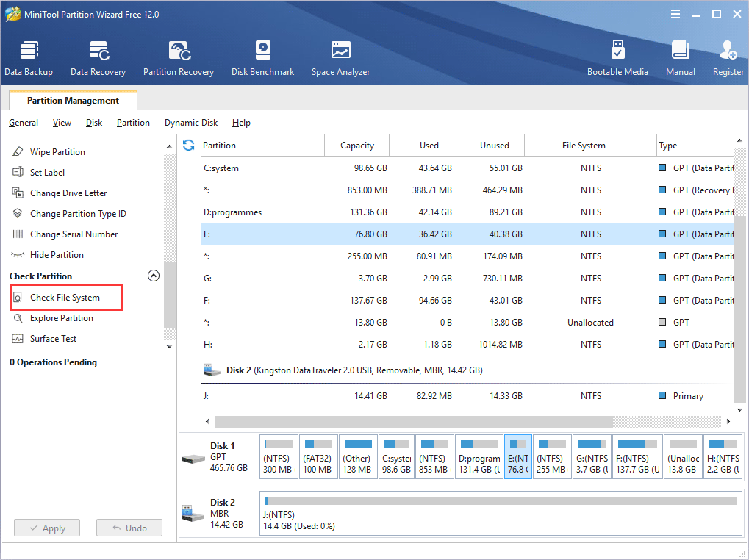
Task: Select the 300 MB NTFS block in disk map
Action: [x=279, y=457]
